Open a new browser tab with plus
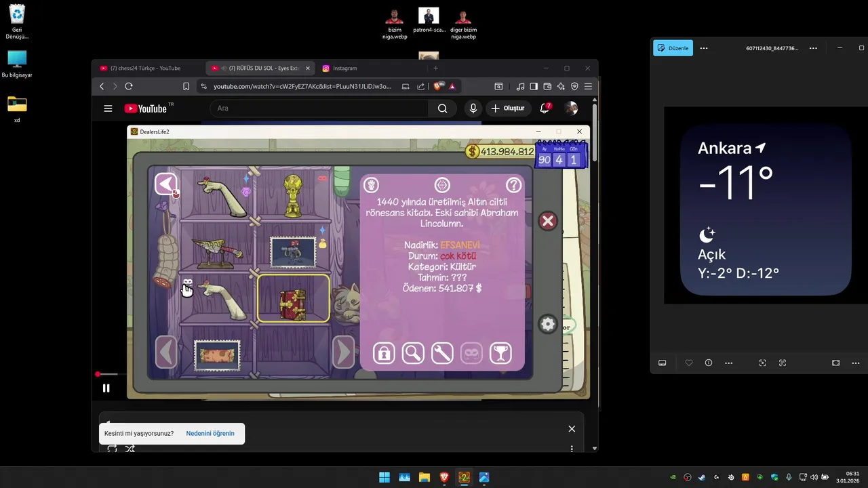This screenshot has width=868, height=488. (435, 68)
